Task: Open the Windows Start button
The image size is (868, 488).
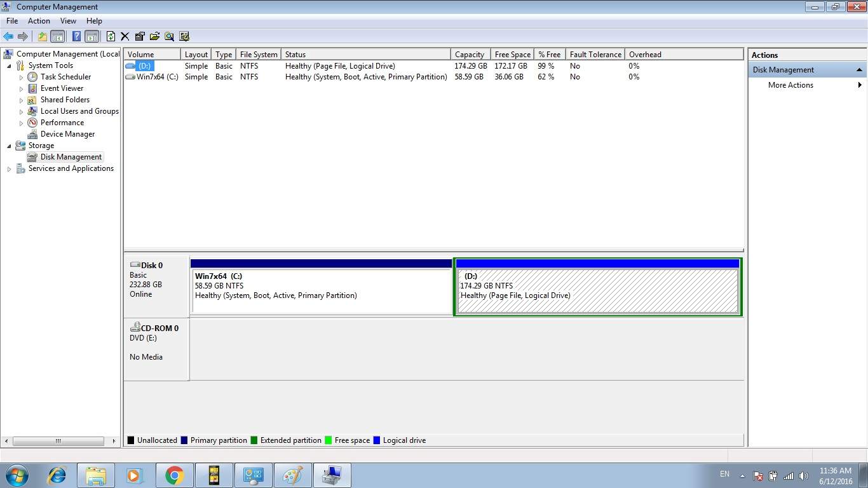Action: point(17,475)
